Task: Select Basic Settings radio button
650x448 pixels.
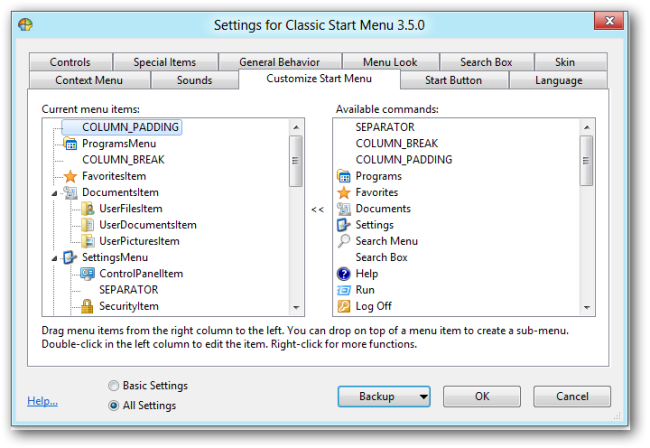Action: (113, 386)
